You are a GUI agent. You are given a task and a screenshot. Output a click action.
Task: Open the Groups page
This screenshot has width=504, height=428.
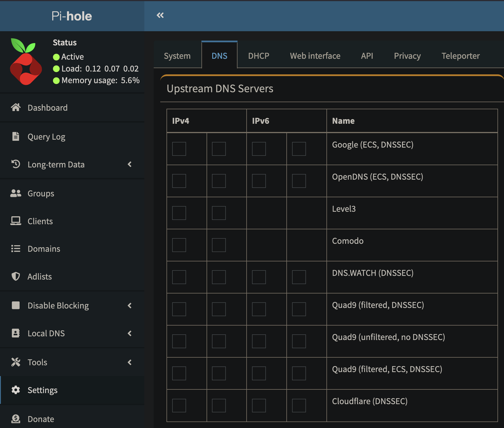point(72,193)
